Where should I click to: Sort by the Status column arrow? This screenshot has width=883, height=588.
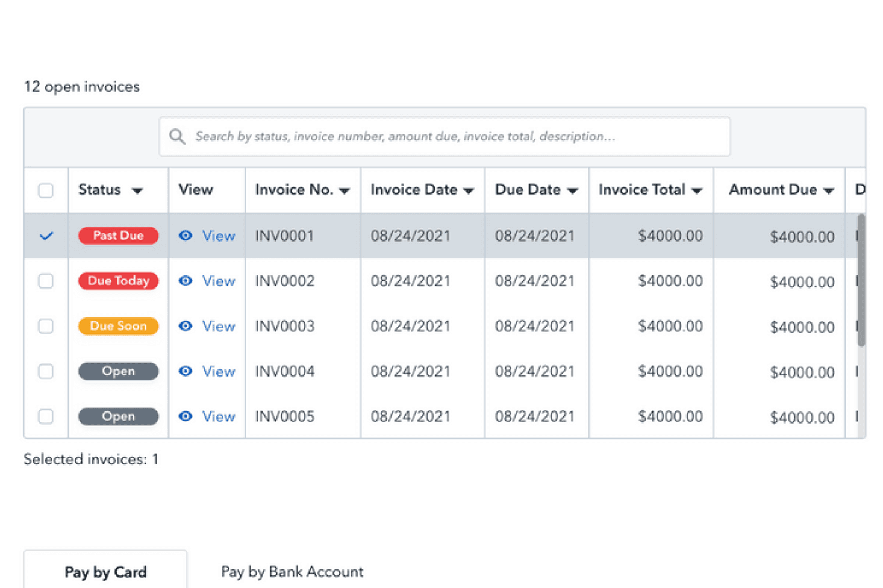click(x=137, y=191)
